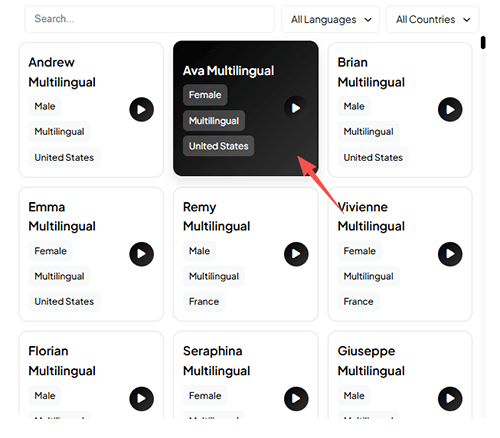
Task: Play the Seraphina Multilingual voice preview
Action: 296,399
